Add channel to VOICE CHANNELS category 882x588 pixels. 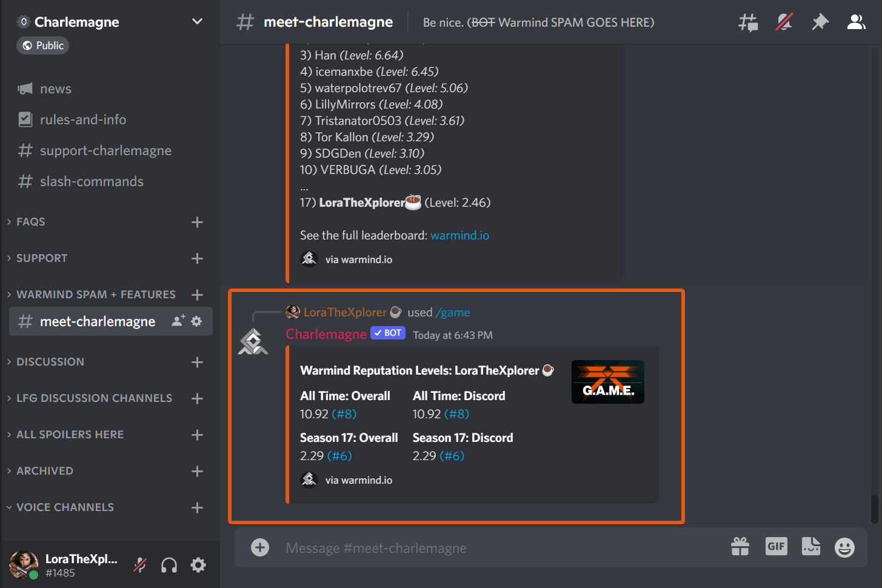click(197, 508)
